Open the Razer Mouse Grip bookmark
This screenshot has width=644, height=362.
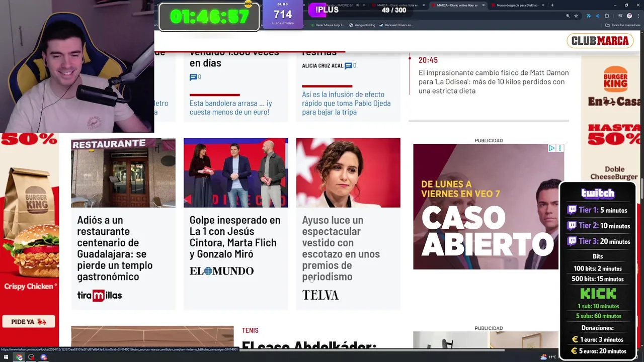[328, 25]
